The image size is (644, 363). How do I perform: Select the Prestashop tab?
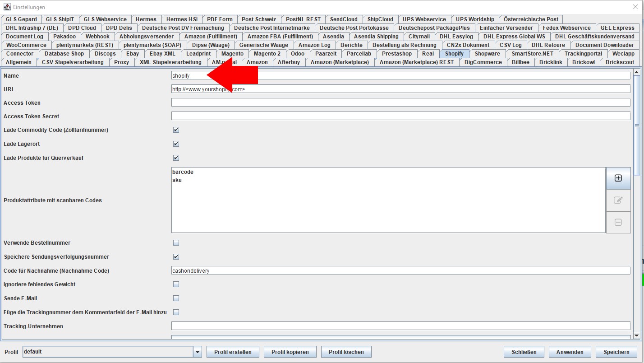[x=397, y=54]
